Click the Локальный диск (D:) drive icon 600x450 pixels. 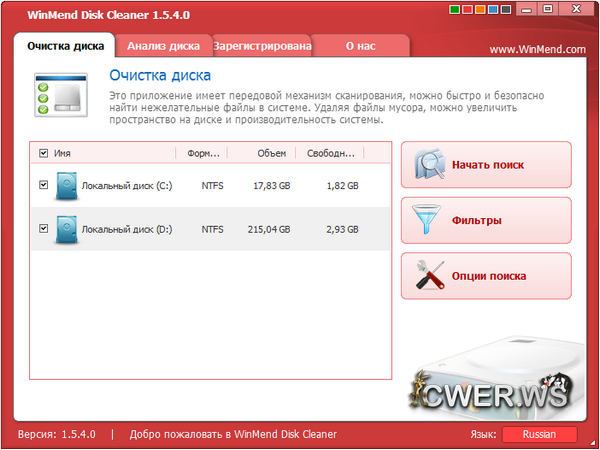(x=66, y=229)
